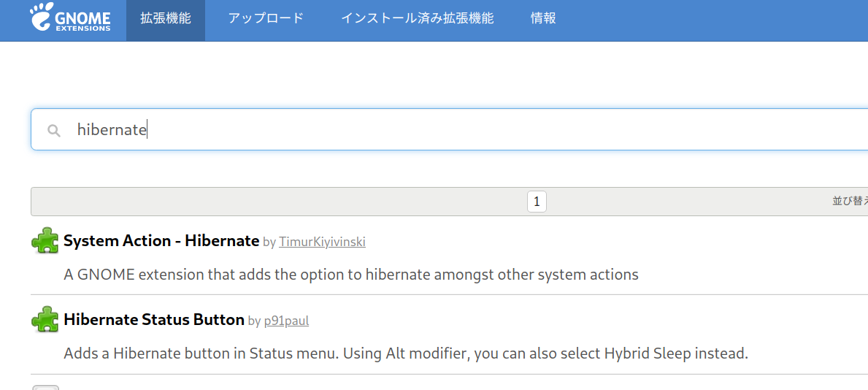The width and height of the screenshot is (868, 390).
Task: Select page 1 in pagination
Action: [x=537, y=202]
